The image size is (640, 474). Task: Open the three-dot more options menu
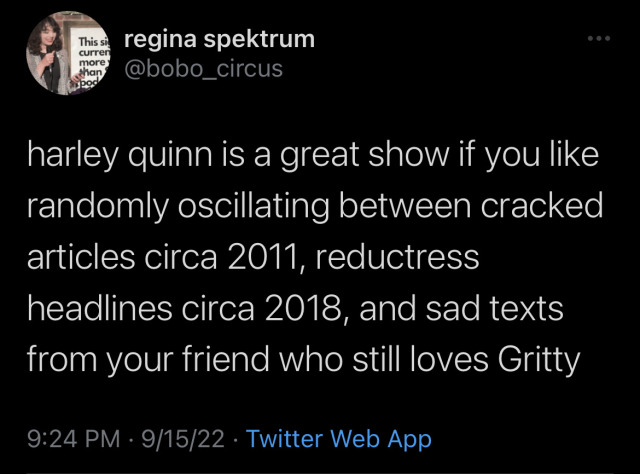(599, 42)
